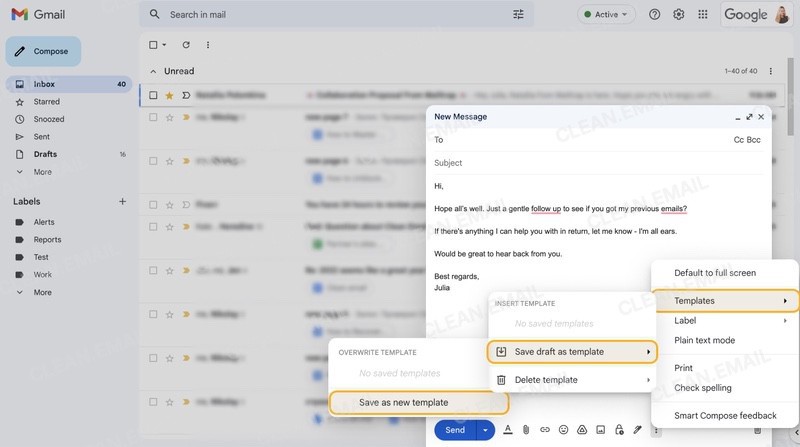The image size is (800, 447).
Task: Open text formatting options icon
Action: coord(508,430)
